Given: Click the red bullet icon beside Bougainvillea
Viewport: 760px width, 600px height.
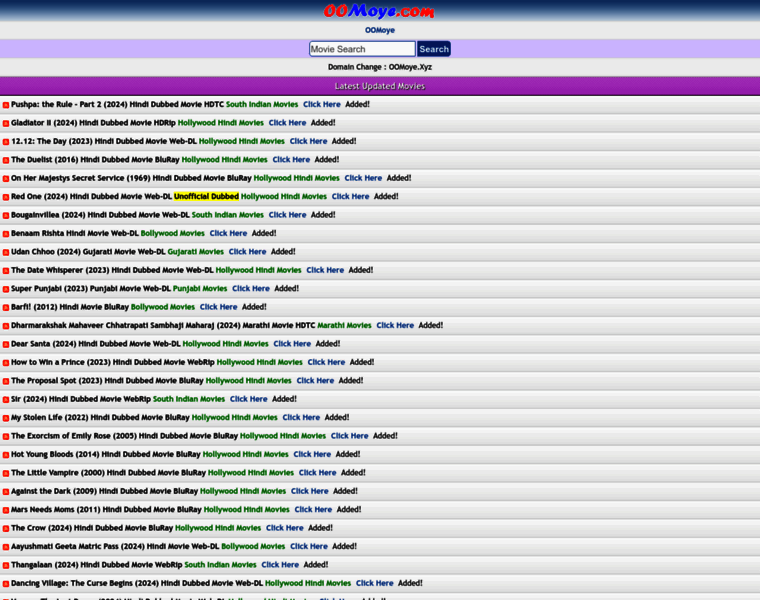Looking at the screenshot, I should [x=6, y=215].
